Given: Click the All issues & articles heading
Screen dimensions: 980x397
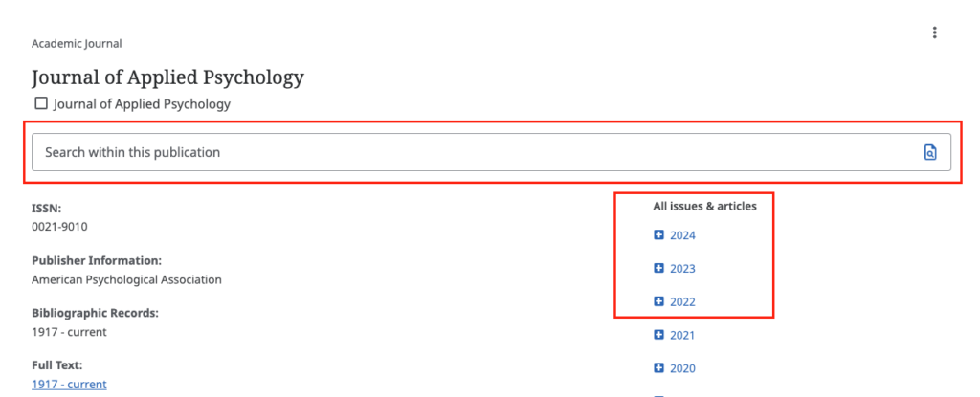Looking at the screenshot, I should click(x=704, y=206).
